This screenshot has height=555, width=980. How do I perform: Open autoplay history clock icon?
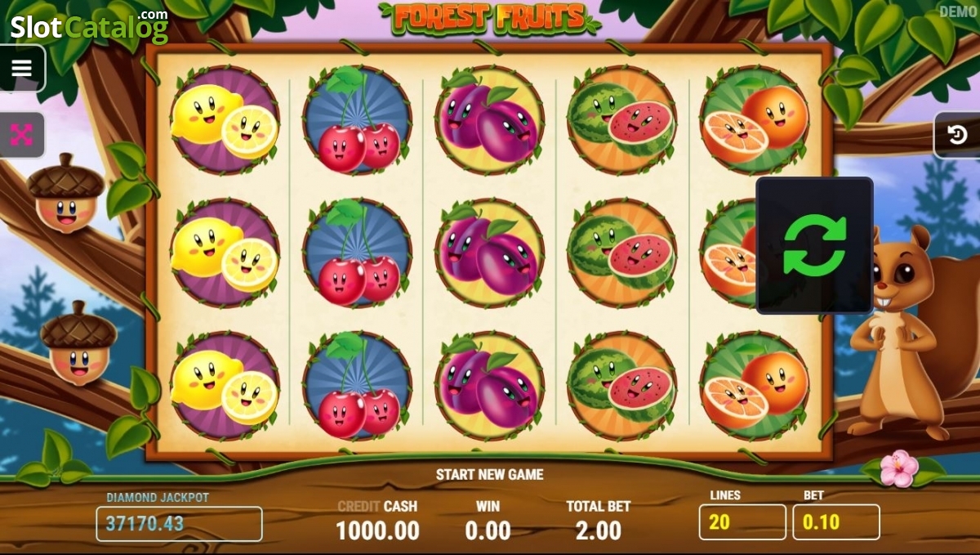tap(957, 135)
